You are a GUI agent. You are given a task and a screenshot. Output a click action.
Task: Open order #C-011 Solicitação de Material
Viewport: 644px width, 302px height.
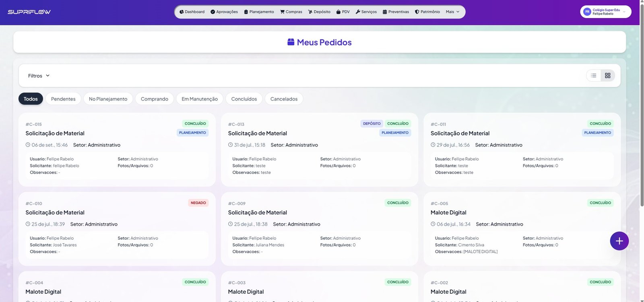(x=460, y=134)
